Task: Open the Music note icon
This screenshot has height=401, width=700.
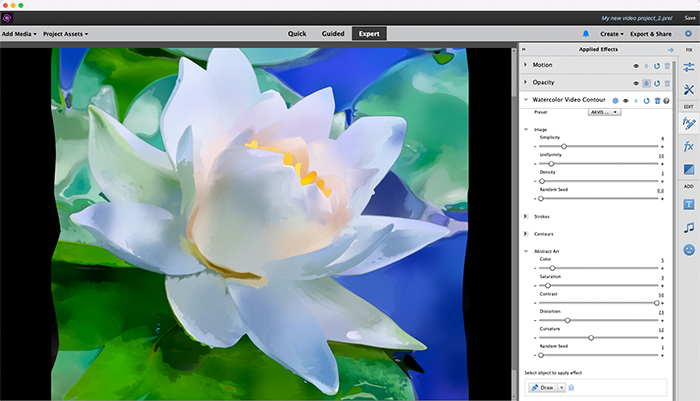Action: click(x=688, y=228)
